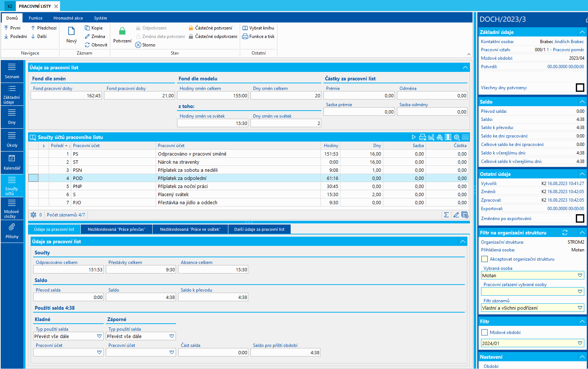Toggle the Mzdové období filter checkbox

coord(485,333)
